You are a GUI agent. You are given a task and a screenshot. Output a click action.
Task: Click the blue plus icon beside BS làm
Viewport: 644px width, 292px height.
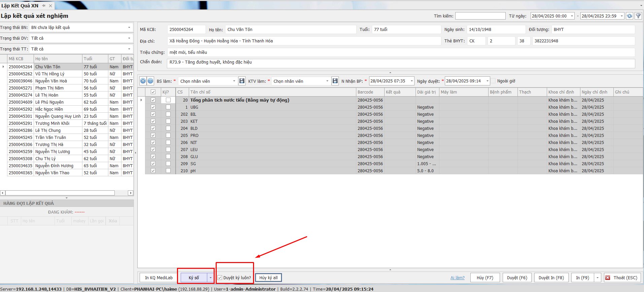point(143,81)
